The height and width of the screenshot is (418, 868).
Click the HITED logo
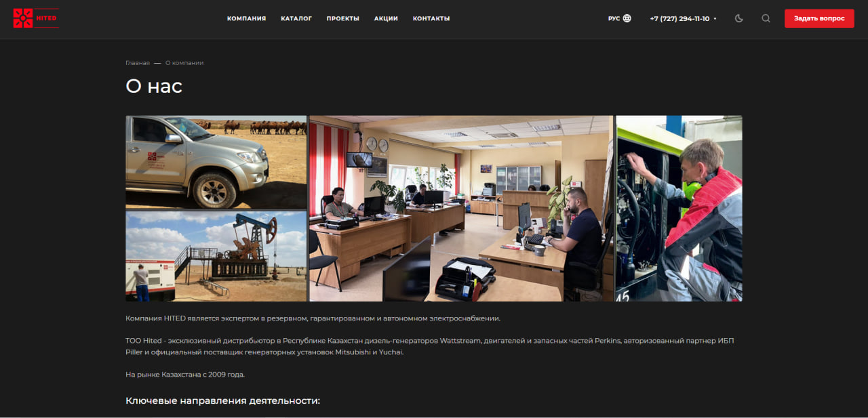pos(36,18)
